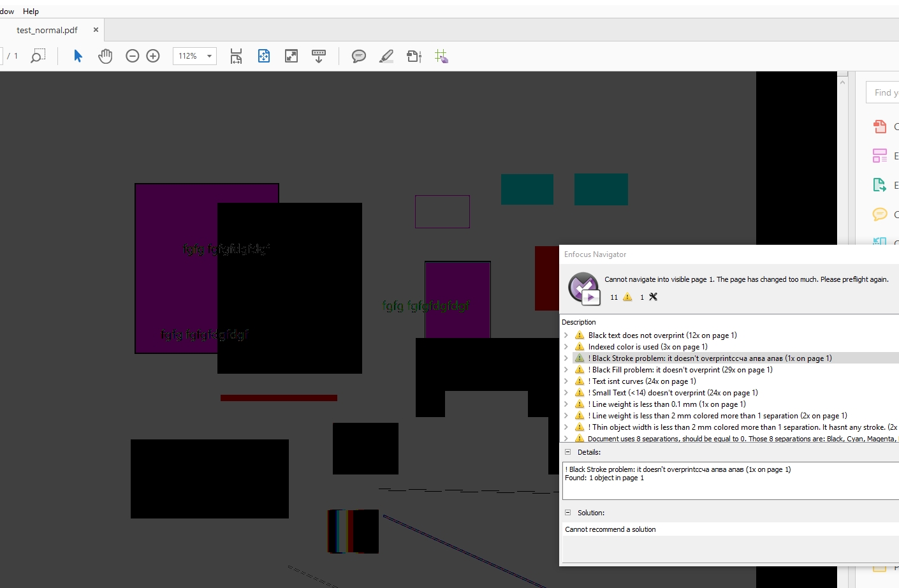Open the Create PDF tool icon
Viewport: 899px width, 588px height.
[880, 126]
